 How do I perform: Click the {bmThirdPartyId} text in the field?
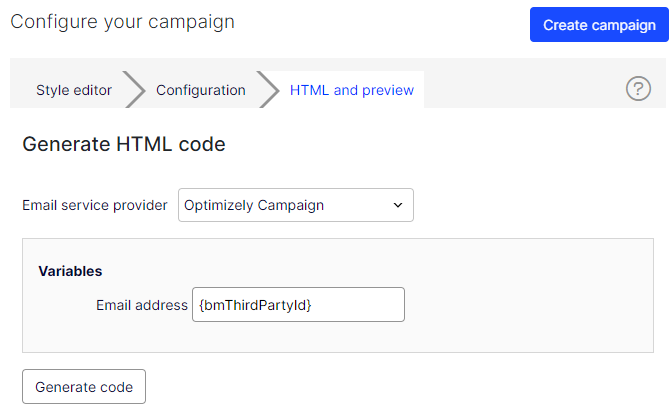[x=255, y=305]
